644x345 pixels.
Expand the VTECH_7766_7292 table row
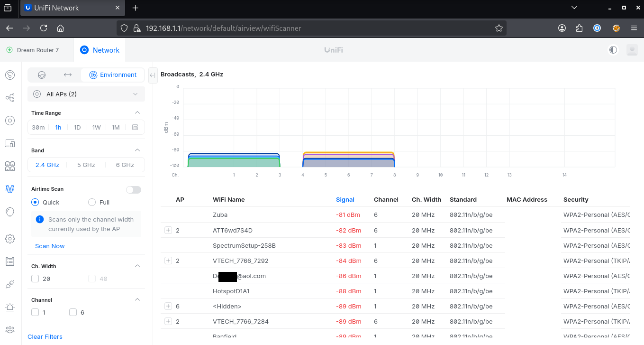(x=168, y=261)
